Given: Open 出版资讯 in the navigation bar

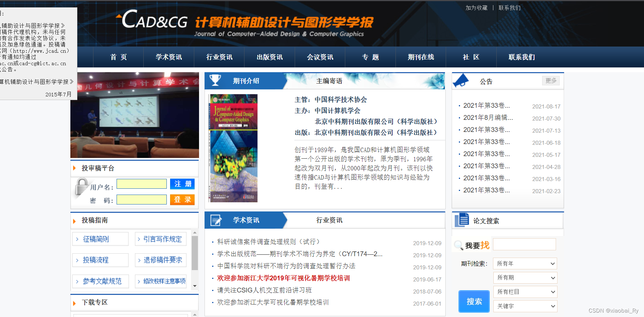Looking at the screenshot, I should point(269,57).
